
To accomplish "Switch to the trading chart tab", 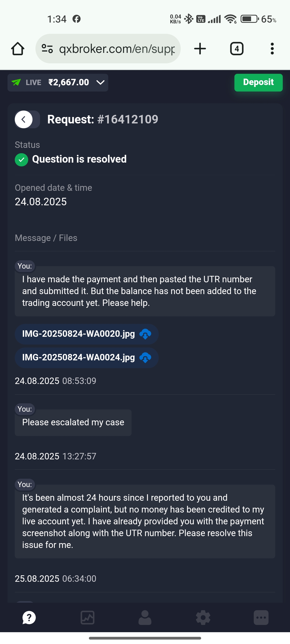I will [88, 617].
